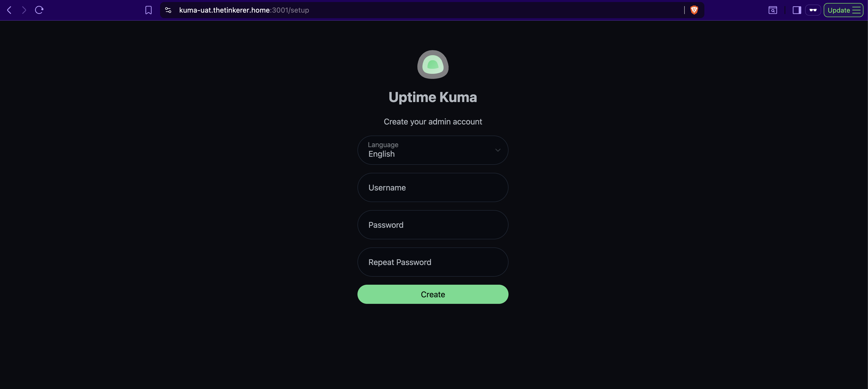Viewport: 868px width, 389px height.
Task: Click the green Update button
Action: coord(839,10)
